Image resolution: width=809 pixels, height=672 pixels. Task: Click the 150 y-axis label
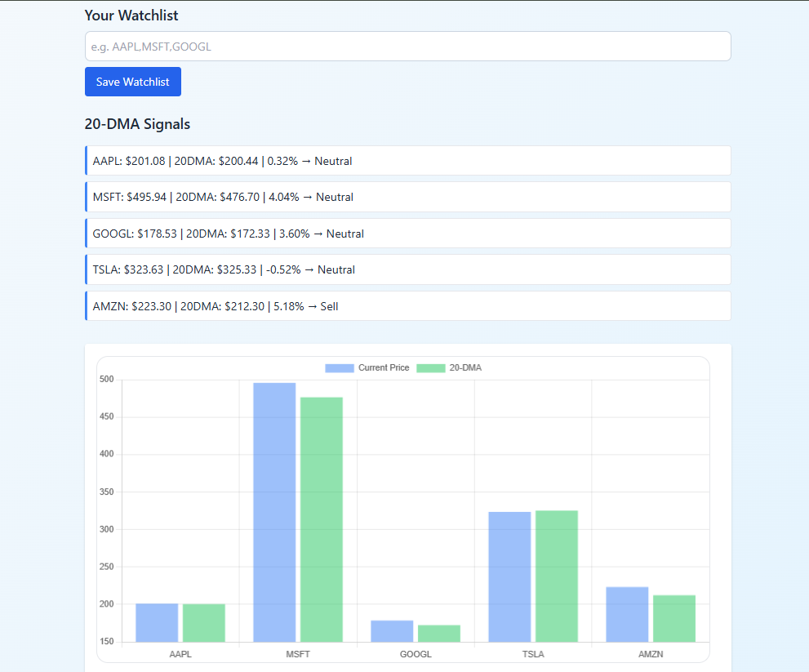click(107, 642)
